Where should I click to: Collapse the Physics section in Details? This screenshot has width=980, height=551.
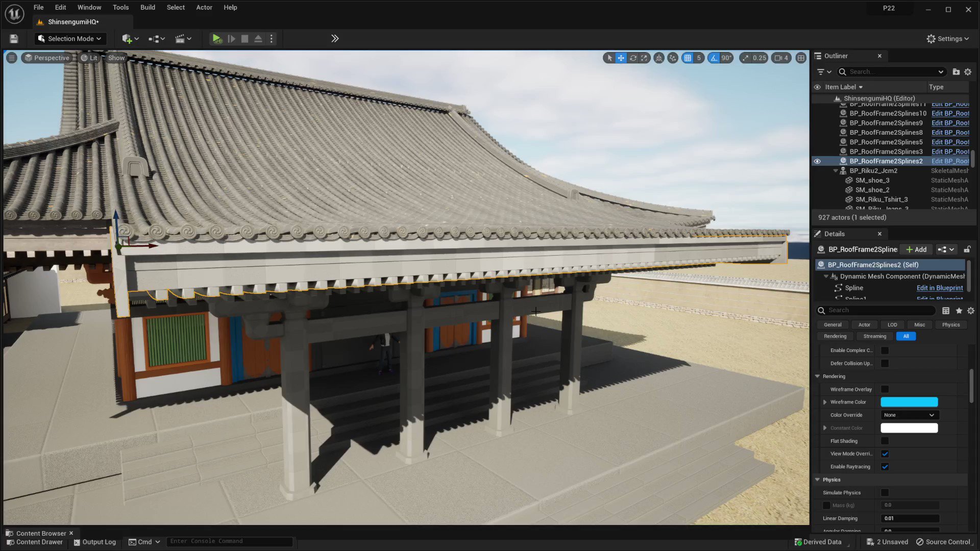[817, 480]
